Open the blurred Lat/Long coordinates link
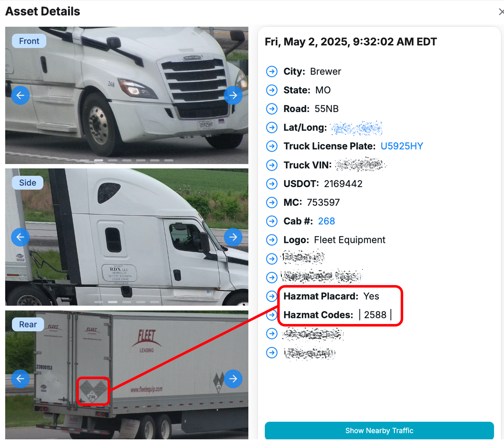Image resolution: width=504 pixels, height=444 pixels. (x=356, y=128)
